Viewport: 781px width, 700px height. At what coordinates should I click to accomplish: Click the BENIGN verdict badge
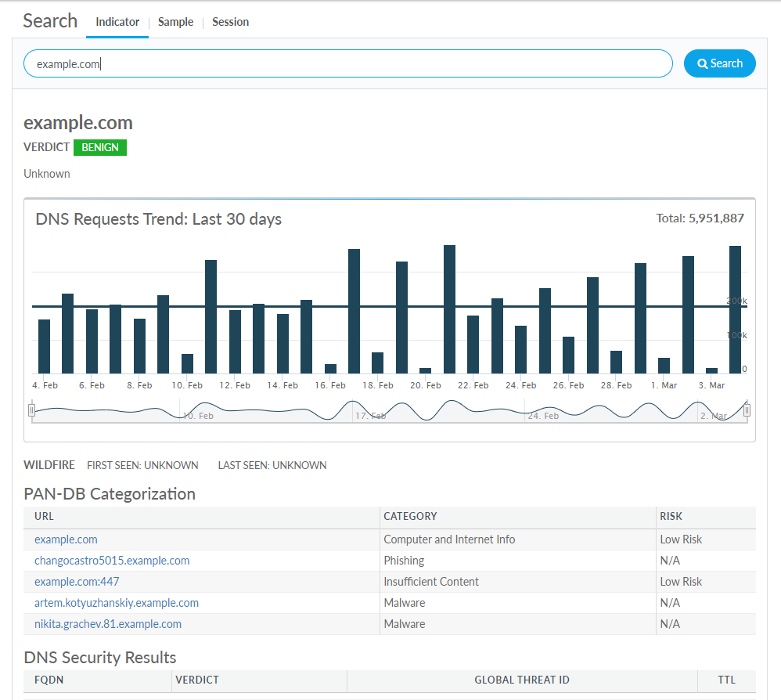tap(100, 147)
